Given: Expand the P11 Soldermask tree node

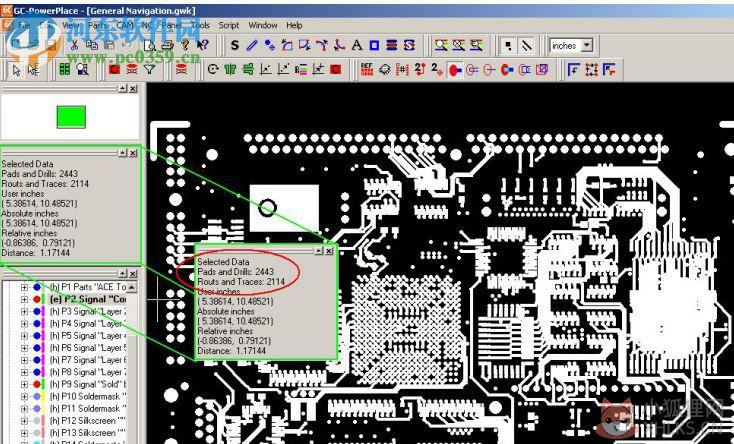Looking at the screenshot, I should coord(24,408).
